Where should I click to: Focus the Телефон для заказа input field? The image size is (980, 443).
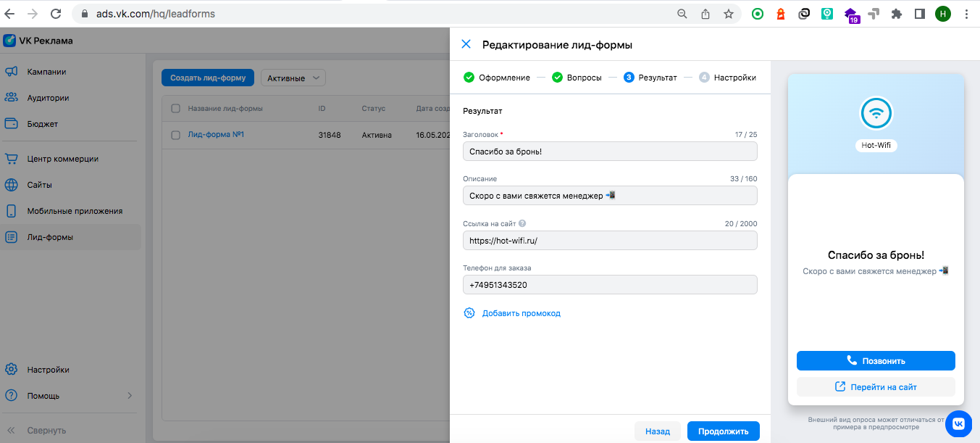(x=610, y=285)
